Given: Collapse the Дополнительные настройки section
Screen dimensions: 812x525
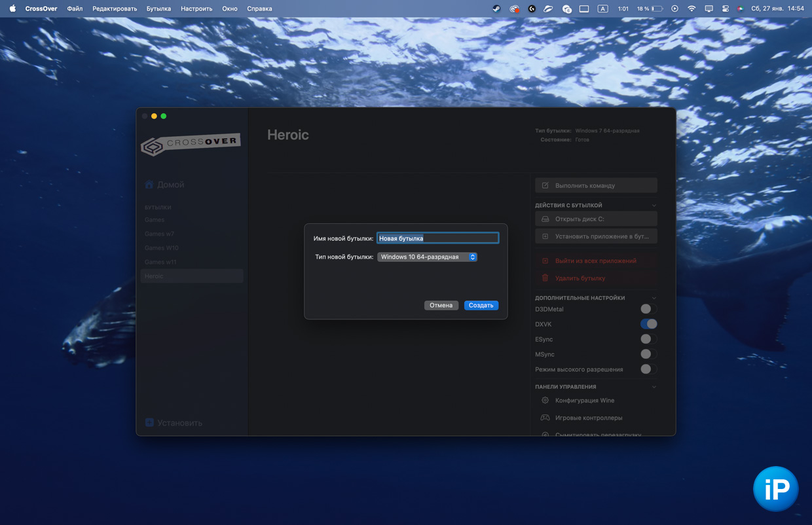Looking at the screenshot, I should click(x=654, y=298).
